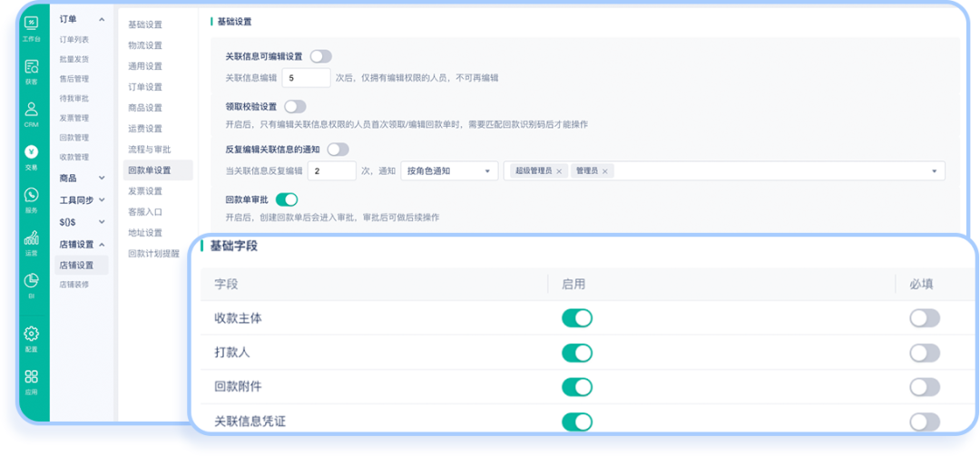
Task: Disable 打款人 in 启用 column
Action: [577, 353]
